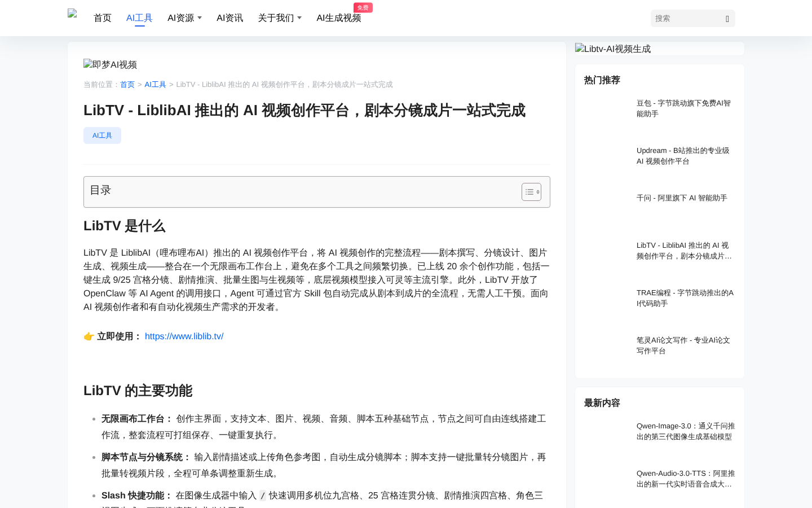Viewport: 812px width, 508px height.
Task: Click the 目录 label text
Action: pos(100,190)
